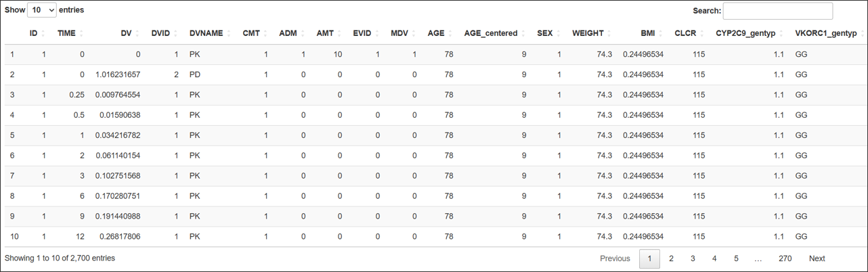Image resolution: width=868 pixels, height=272 pixels.
Task: Select page 5 in pagination
Action: (x=736, y=258)
